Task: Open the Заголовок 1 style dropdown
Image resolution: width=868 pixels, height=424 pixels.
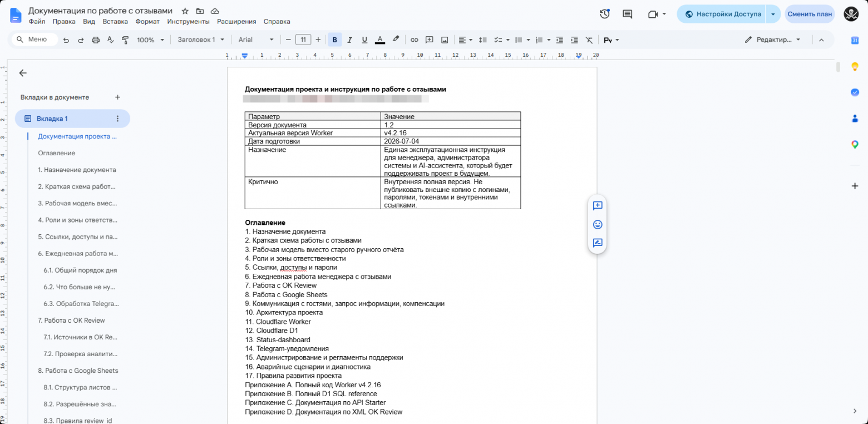Action: [201, 40]
